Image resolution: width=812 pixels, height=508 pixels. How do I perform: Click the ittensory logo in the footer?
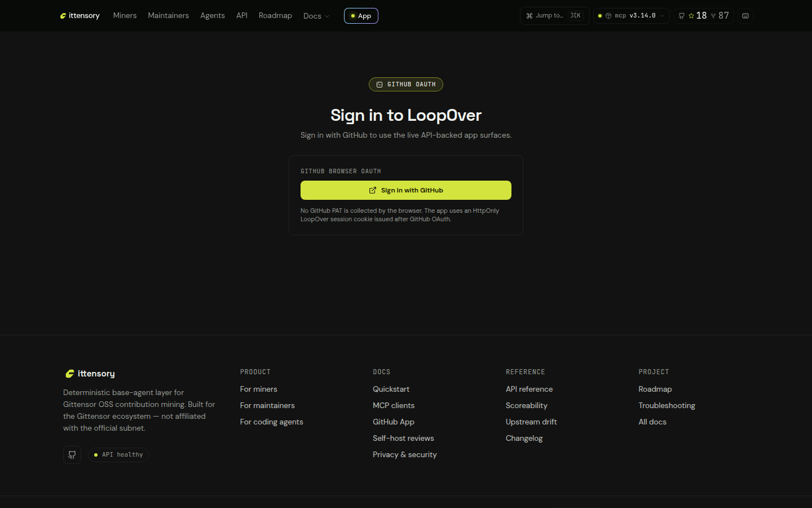pyautogui.click(x=90, y=374)
